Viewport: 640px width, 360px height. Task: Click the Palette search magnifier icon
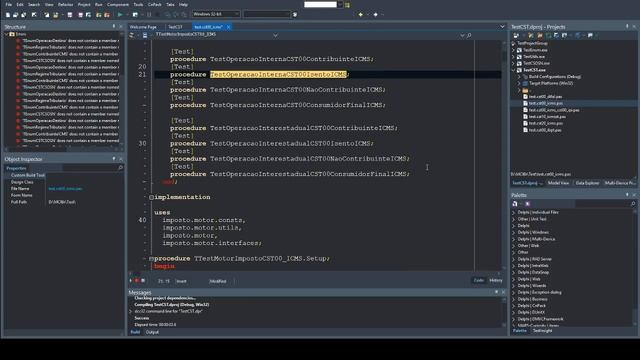633,204
